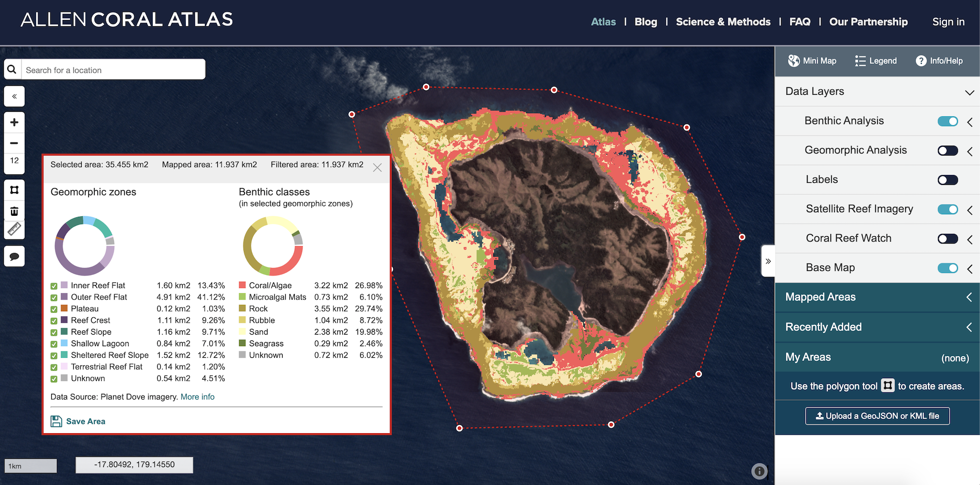The height and width of the screenshot is (485, 980).
Task: Click the Info/Help question mark icon
Action: [x=921, y=61]
